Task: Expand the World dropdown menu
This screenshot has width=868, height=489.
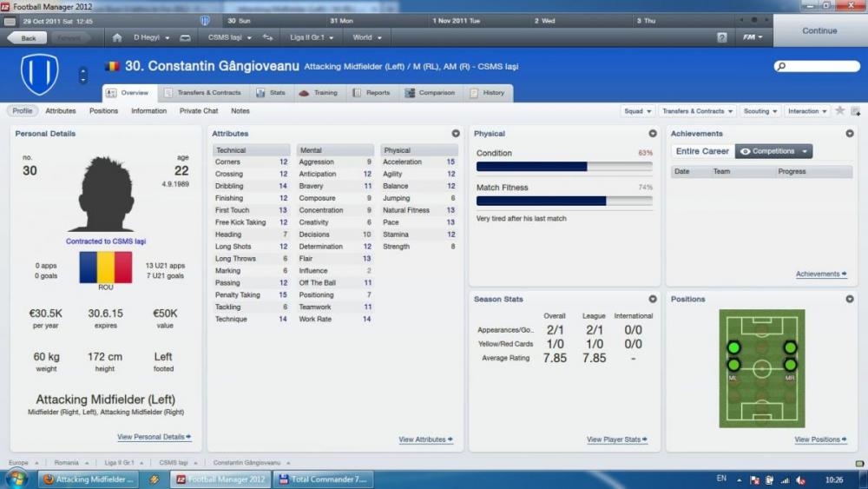Action: click(367, 37)
